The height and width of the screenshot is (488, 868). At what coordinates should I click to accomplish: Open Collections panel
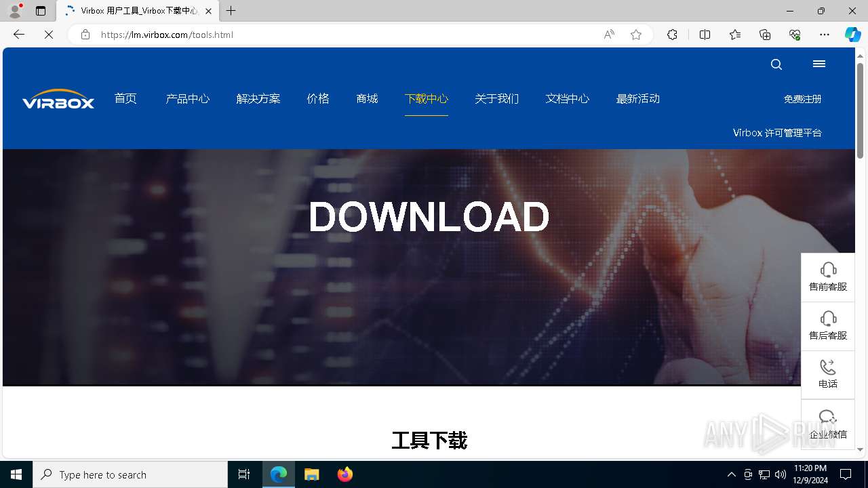click(x=765, y=35)
